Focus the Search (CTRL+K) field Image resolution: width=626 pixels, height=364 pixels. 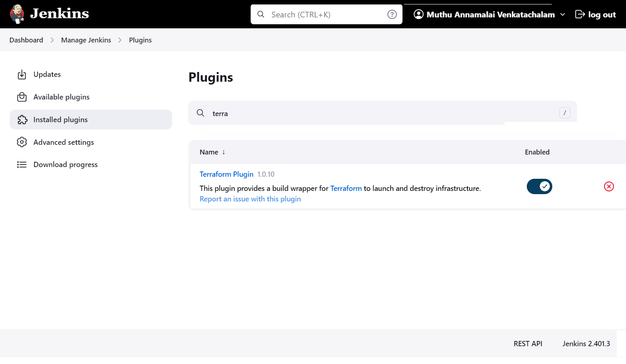click(x=326, y=15)
